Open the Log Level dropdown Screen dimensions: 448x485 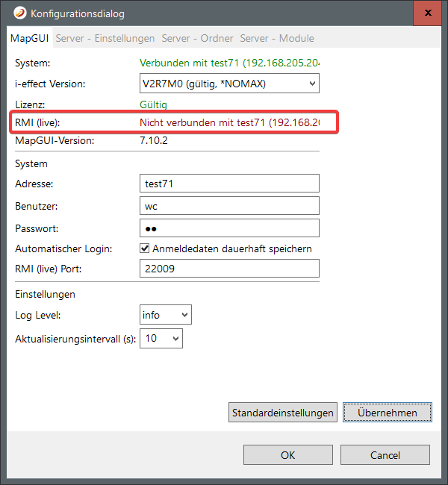point(165,315)
